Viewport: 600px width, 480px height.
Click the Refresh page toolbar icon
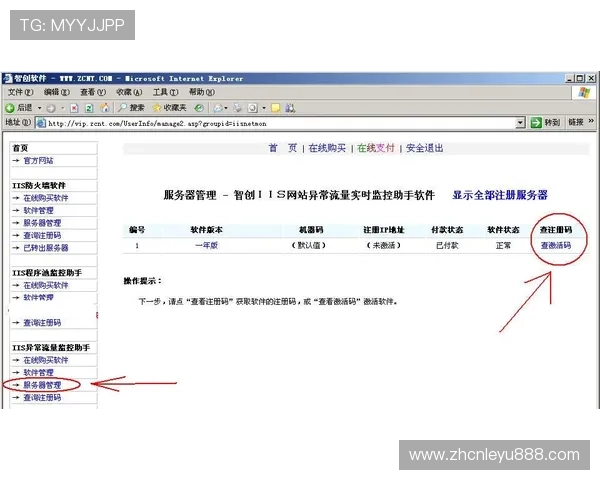pos(89,108)
